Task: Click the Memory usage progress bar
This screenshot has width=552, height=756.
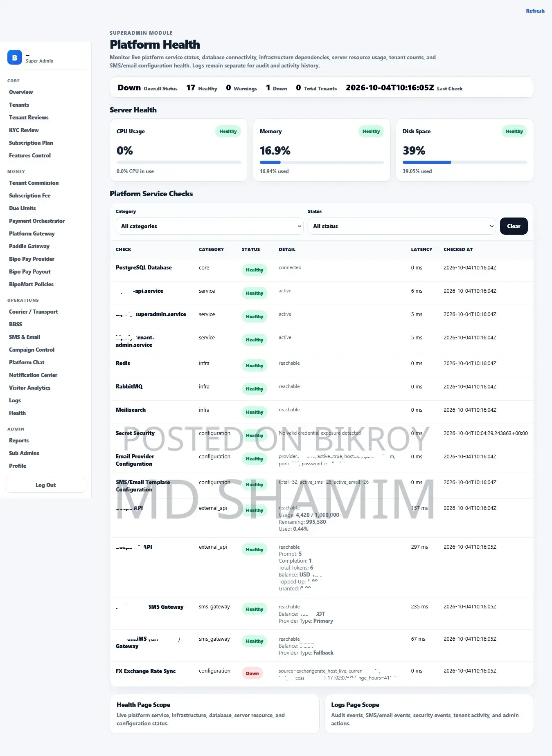Action: click(322, 162)
